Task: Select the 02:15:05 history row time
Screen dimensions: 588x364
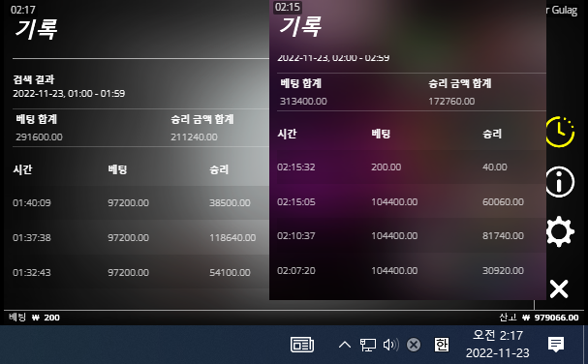Action: click(x=295, y=201)
